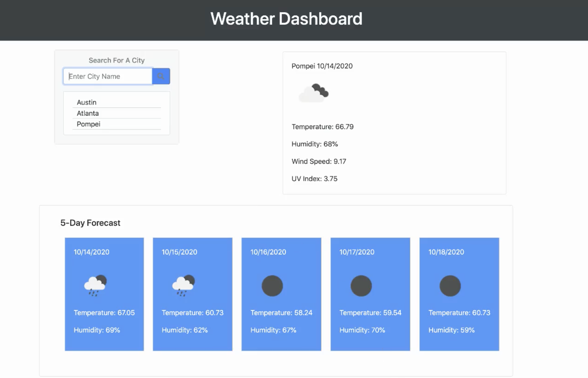
Task: Click the UV Index 3.75 value
Action: [314, 179]
